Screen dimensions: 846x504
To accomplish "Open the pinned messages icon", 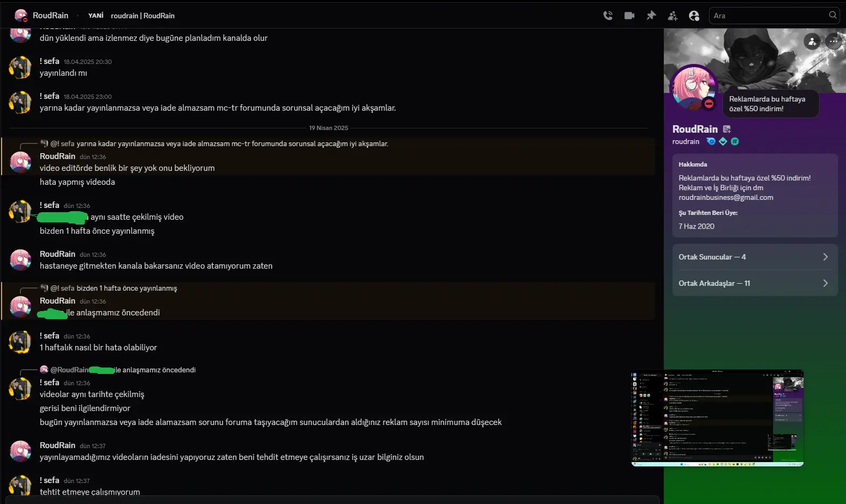I will 651,16.
